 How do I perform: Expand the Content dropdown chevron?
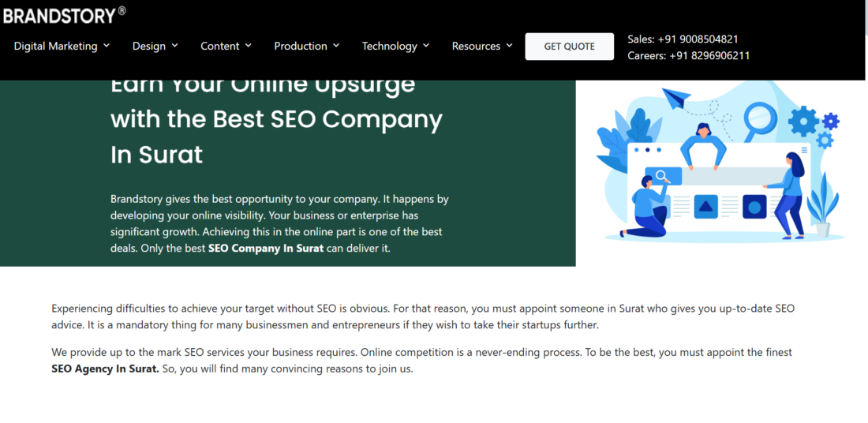coord(249,46)
